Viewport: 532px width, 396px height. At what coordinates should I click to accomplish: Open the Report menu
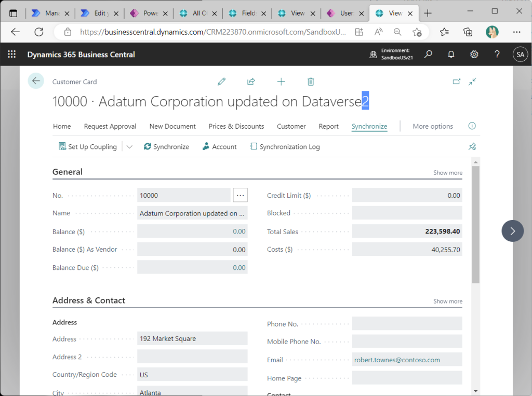pos(328,126)
